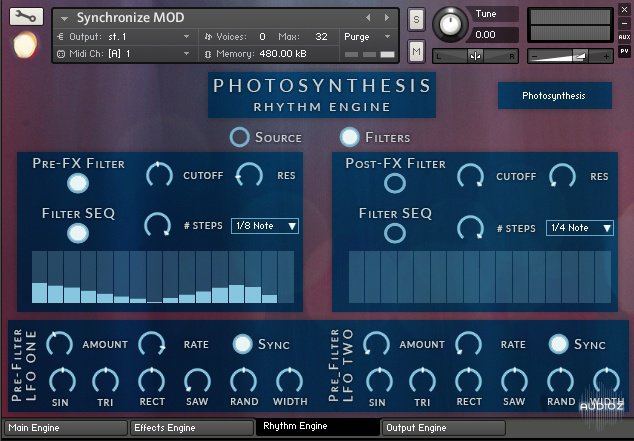Viewport: 634px width, 441px height.
Task: Click the AUX button
Action: coord(624,37)
